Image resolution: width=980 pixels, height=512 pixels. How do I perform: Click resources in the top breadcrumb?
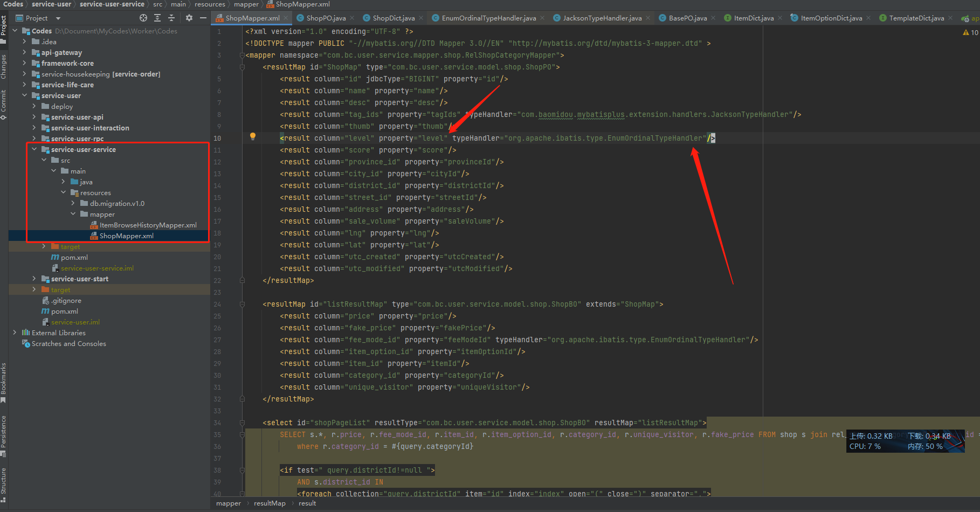pos(210,4)
